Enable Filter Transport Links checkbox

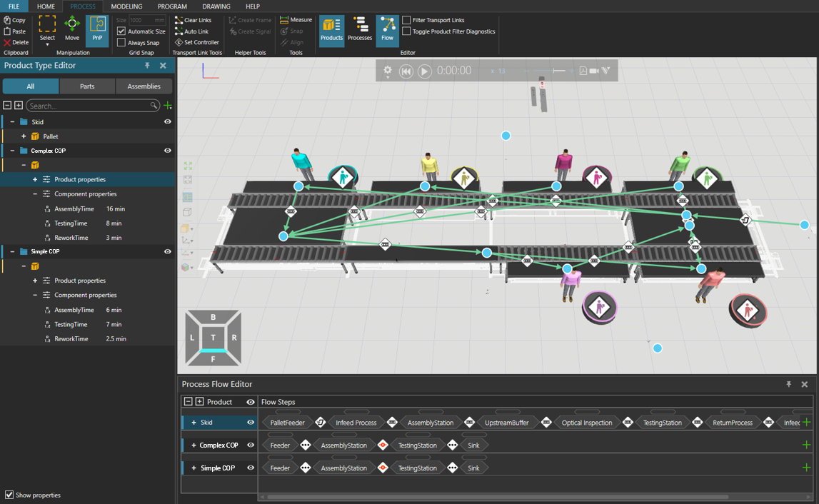pyautogui.click(x=407, y=21)
